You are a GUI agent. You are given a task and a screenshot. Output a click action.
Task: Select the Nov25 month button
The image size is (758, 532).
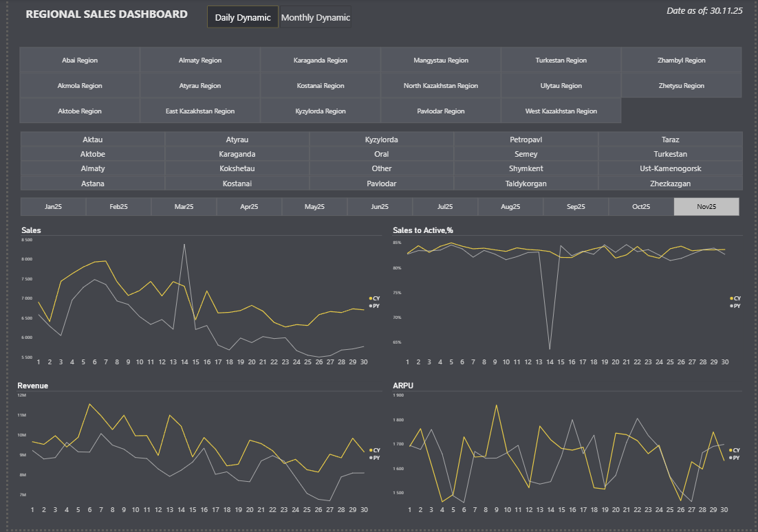click(706, 207)
